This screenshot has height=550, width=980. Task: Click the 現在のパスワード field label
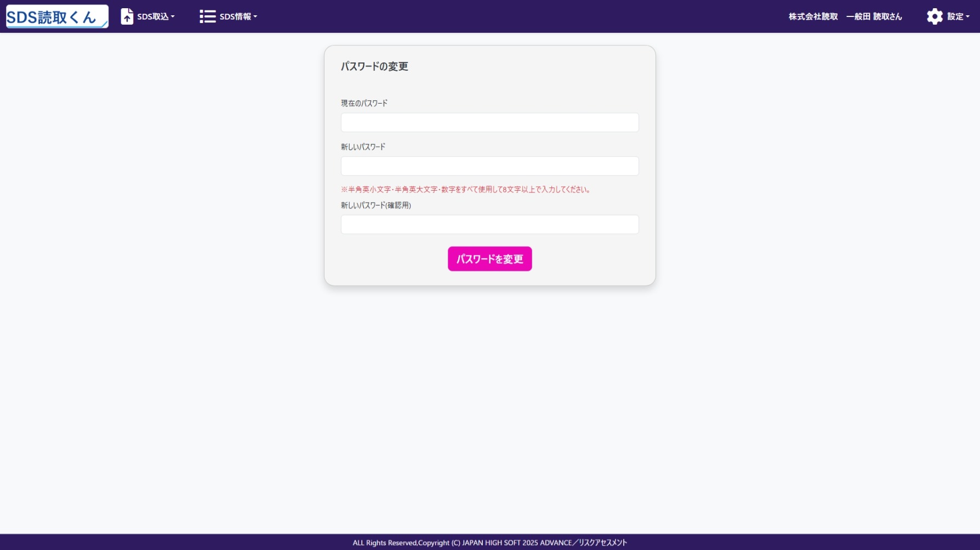coord(364,103)
